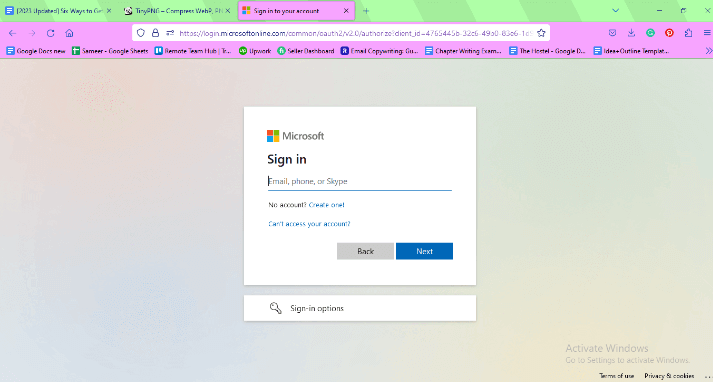
Task: Open the Pocket save icon
Action: (613, 33)
